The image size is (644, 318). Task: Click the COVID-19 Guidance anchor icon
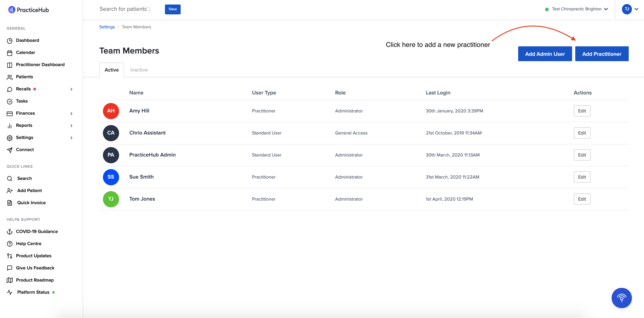pyautogui.click(x=10, y=232)
